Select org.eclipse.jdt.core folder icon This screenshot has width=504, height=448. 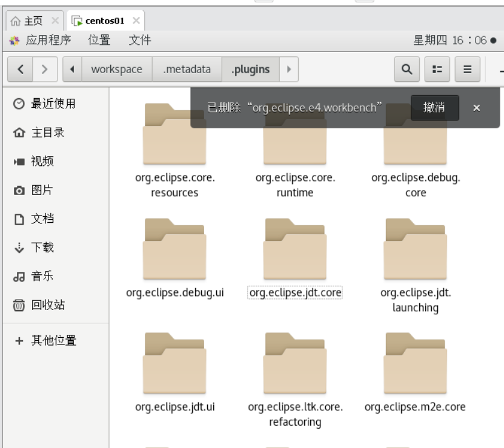pos(295,249)
